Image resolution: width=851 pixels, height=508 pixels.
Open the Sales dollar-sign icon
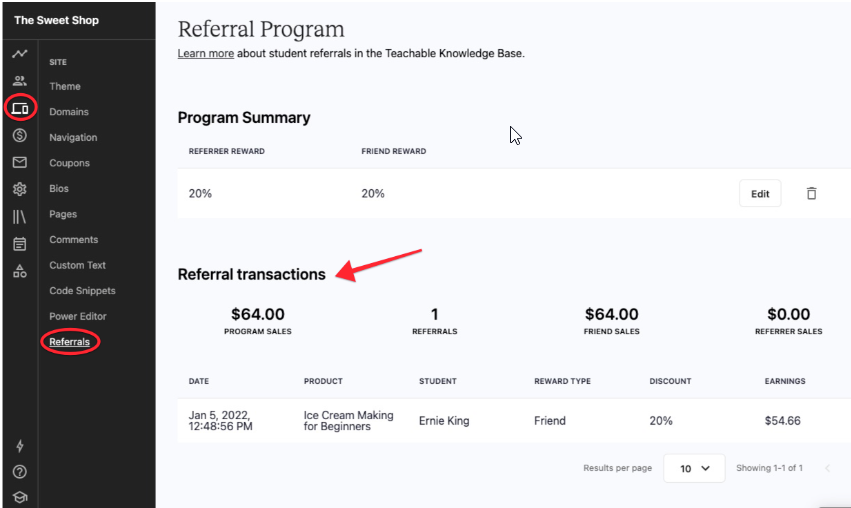pos(19,135)
